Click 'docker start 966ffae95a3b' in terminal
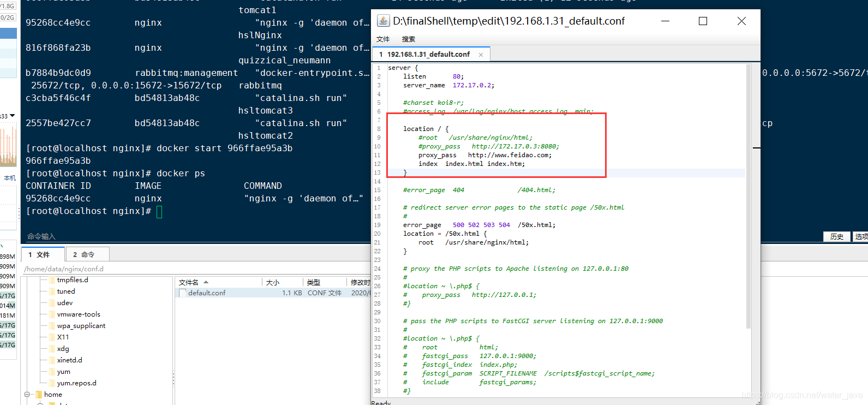Screen dimensions: 868x405 click(225, 148)
